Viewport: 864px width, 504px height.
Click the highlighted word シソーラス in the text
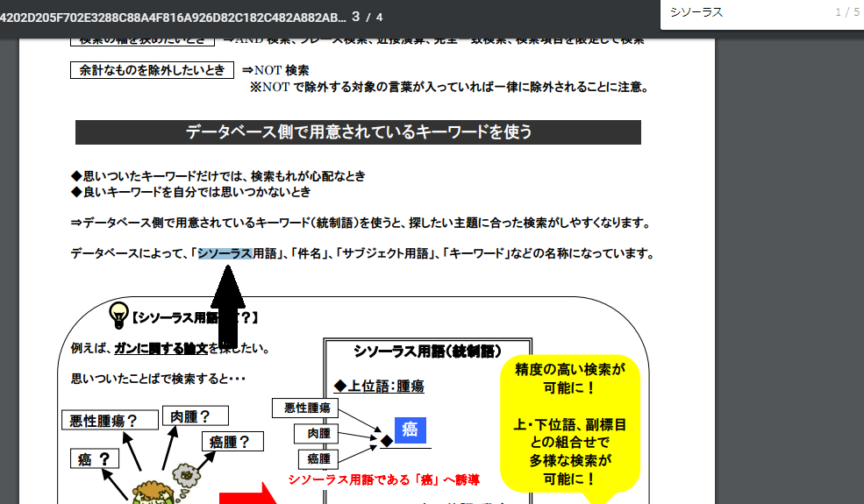pyautogui.click(x=225, y=253)
